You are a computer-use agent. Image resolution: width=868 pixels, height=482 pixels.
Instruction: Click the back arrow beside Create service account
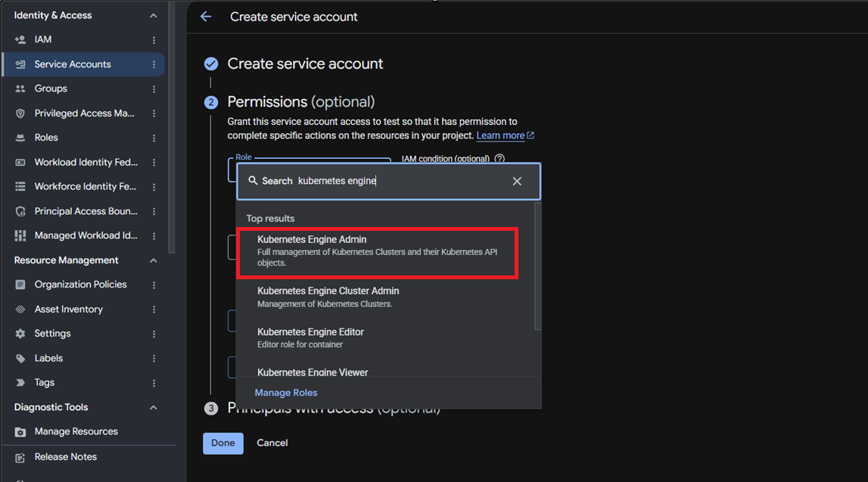click(x=206, y=17)
